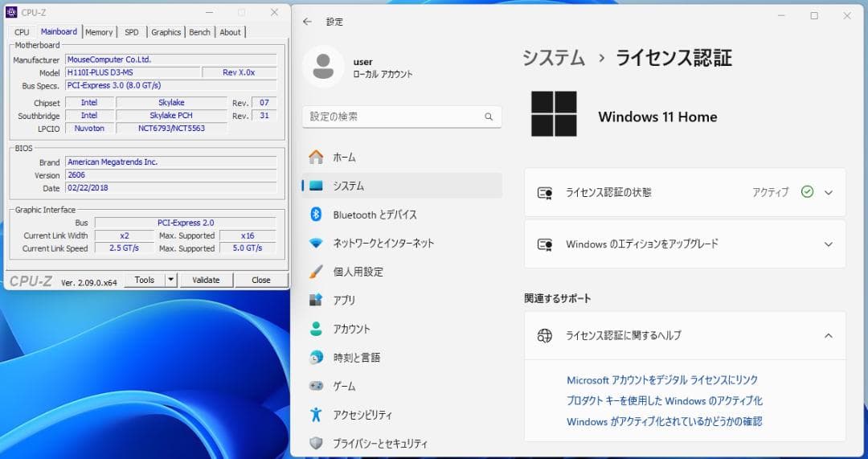
Task: Click the max supported speed 5.0 GT/s
Action: (x=248, y=248)
